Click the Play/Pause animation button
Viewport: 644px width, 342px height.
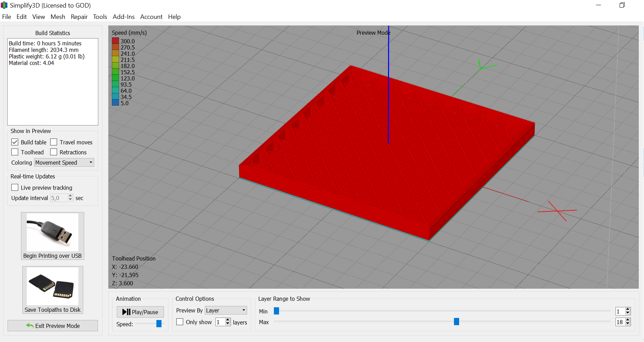[140, 312]
